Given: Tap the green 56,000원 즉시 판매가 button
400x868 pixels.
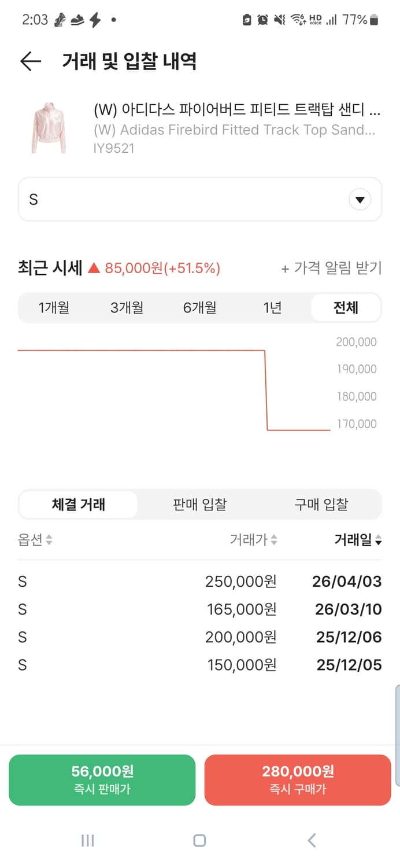Looking at the screenshot, I should click(102, 779).
